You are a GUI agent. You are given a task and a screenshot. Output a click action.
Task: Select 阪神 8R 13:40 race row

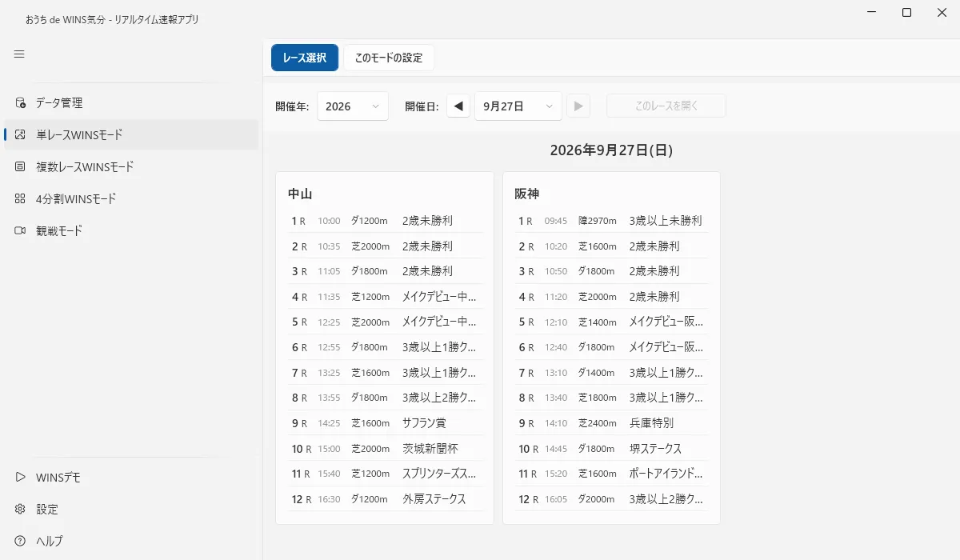coord(611,398)
